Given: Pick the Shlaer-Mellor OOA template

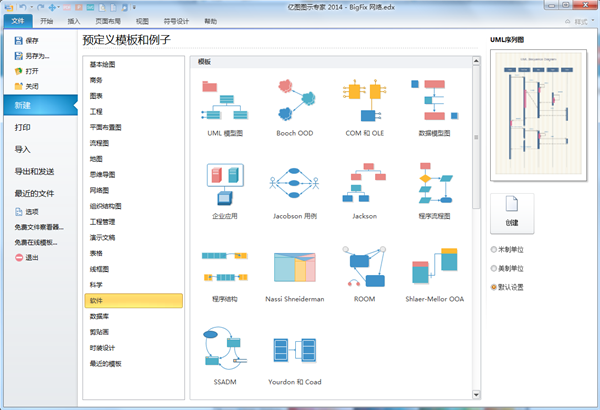Looking at the screenshot, I should [434, 274].
